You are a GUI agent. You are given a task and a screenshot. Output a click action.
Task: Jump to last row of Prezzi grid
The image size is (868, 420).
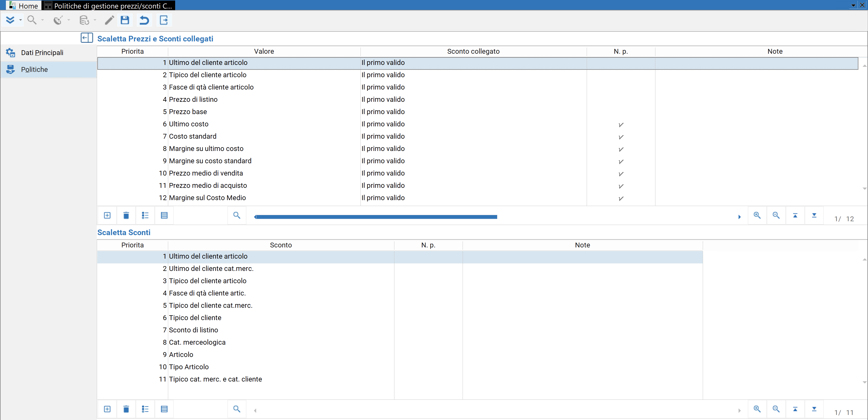(x=814, y=215)
